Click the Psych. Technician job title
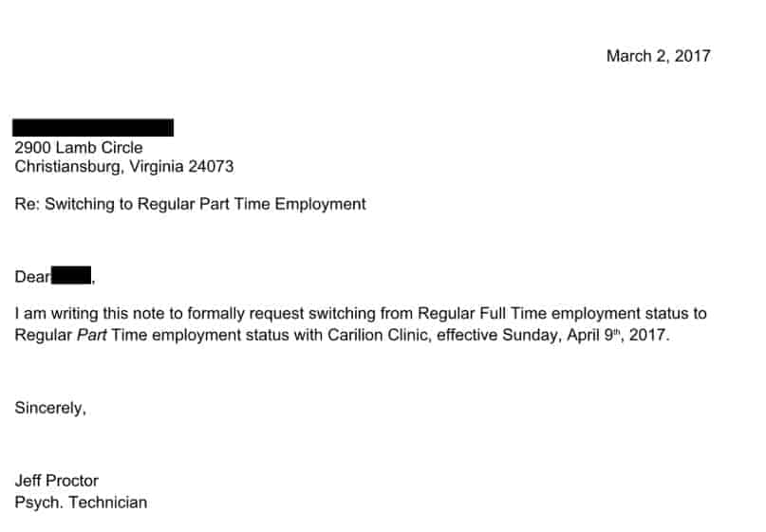 tap(81, 503)
